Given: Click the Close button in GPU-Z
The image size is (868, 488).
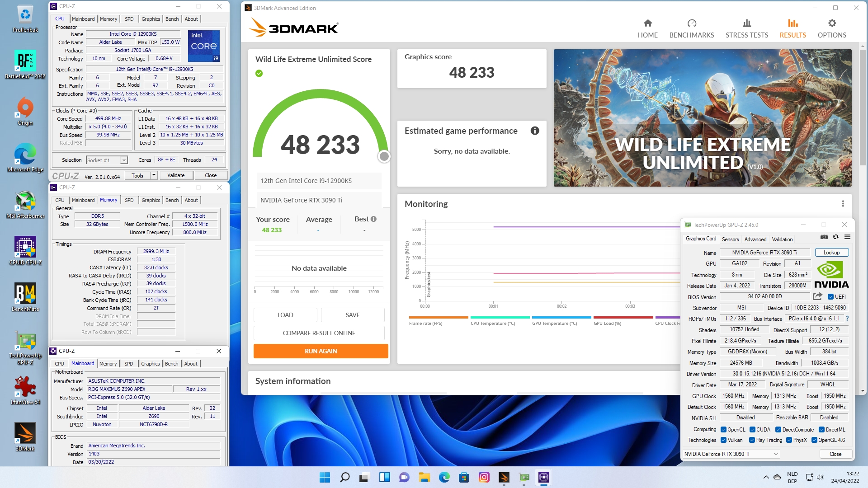Looking at the screenshot, I should 835,454.
